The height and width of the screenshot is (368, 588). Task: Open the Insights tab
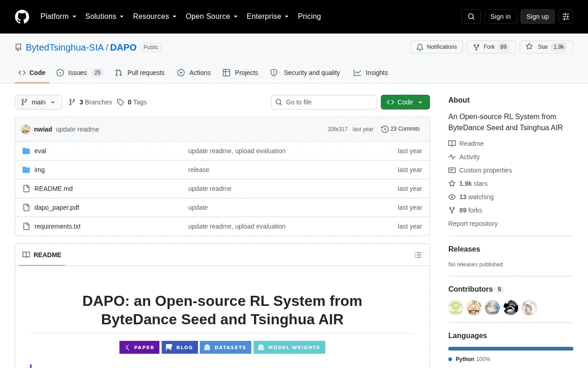click(371, 73)
